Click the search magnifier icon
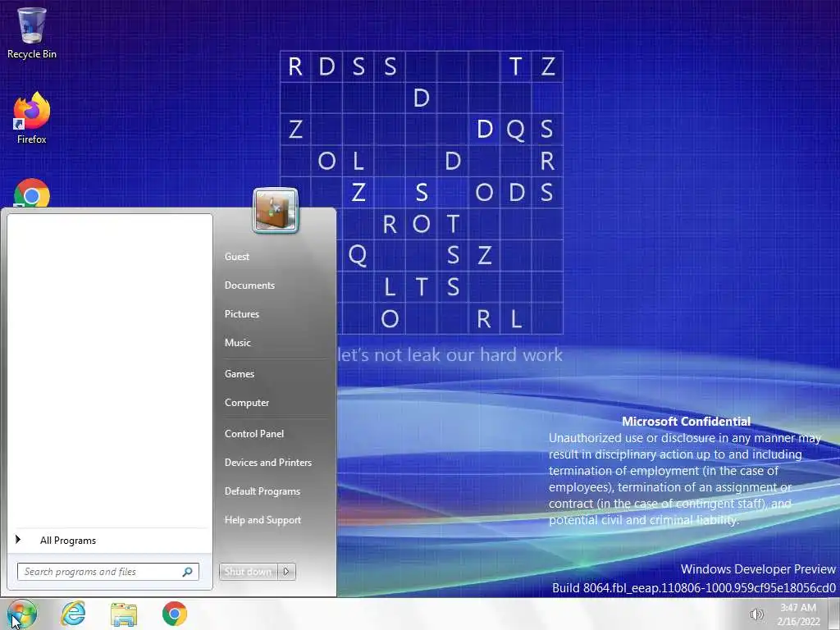Screen dimensions: 840x630 [188, 572]
